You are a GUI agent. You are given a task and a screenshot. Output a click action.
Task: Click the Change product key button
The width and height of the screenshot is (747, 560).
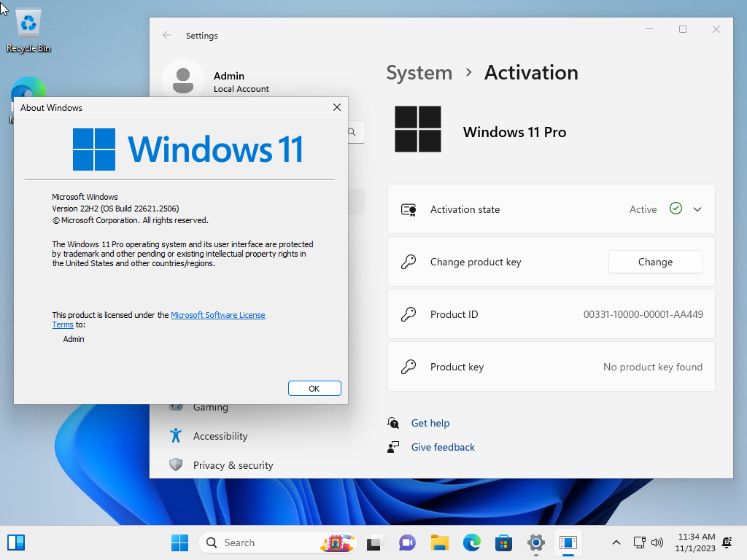point(656,262)
